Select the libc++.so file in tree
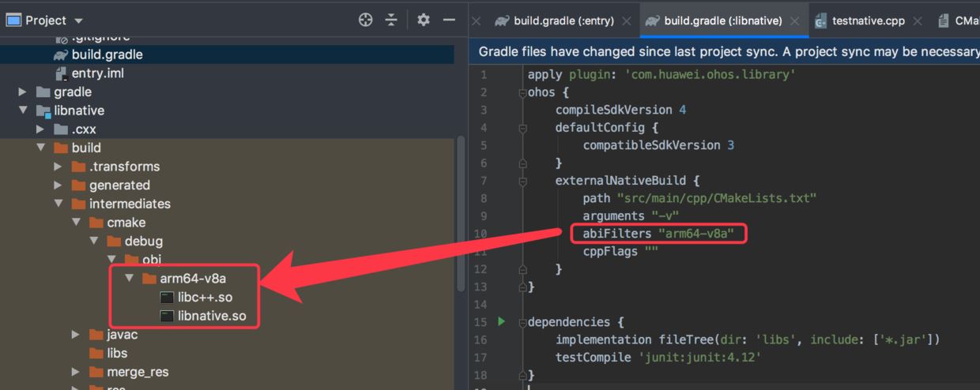The width and height of the screenshot is (980, 390). pos(205,298)
